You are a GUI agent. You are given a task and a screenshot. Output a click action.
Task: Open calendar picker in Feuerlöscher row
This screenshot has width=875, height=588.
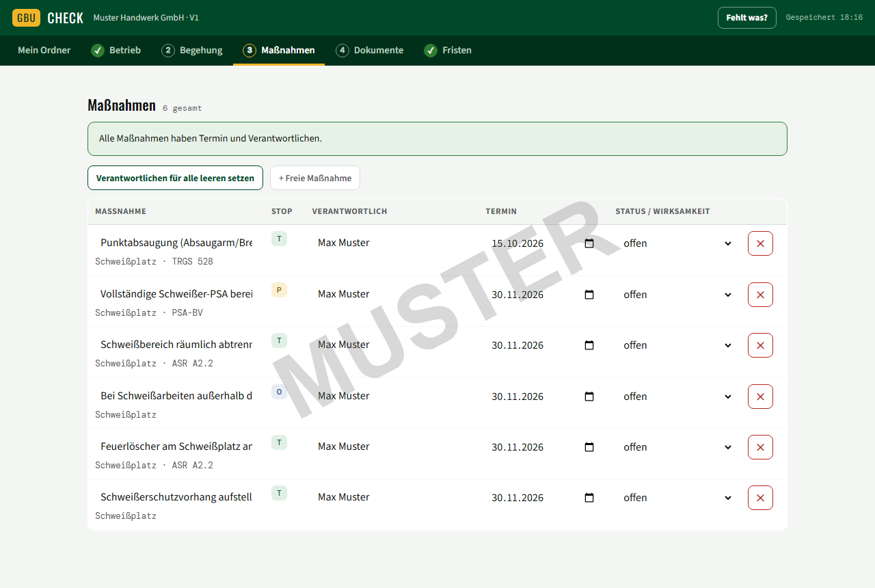click(x=589, y=447)
